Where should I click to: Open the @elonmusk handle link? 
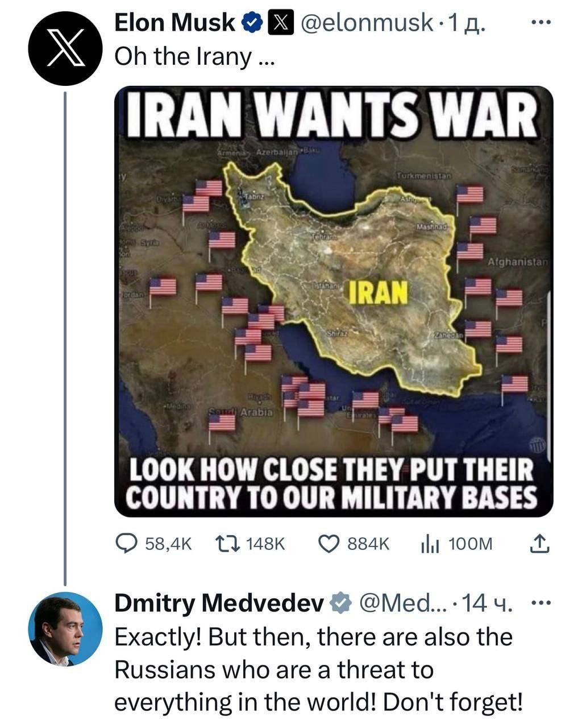pos(365,23)
